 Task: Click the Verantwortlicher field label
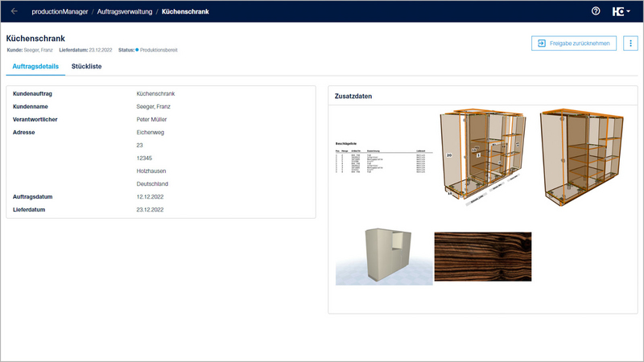[35, 119]
